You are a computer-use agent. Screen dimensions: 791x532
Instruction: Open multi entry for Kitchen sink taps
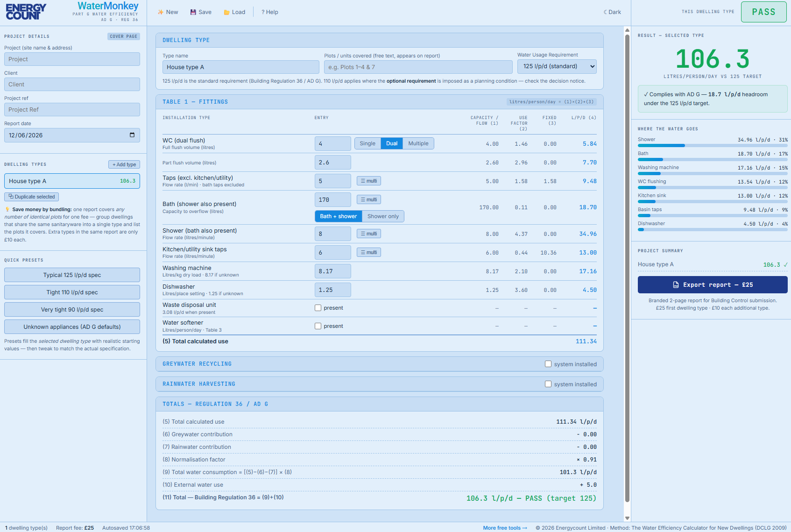[369, 252]
